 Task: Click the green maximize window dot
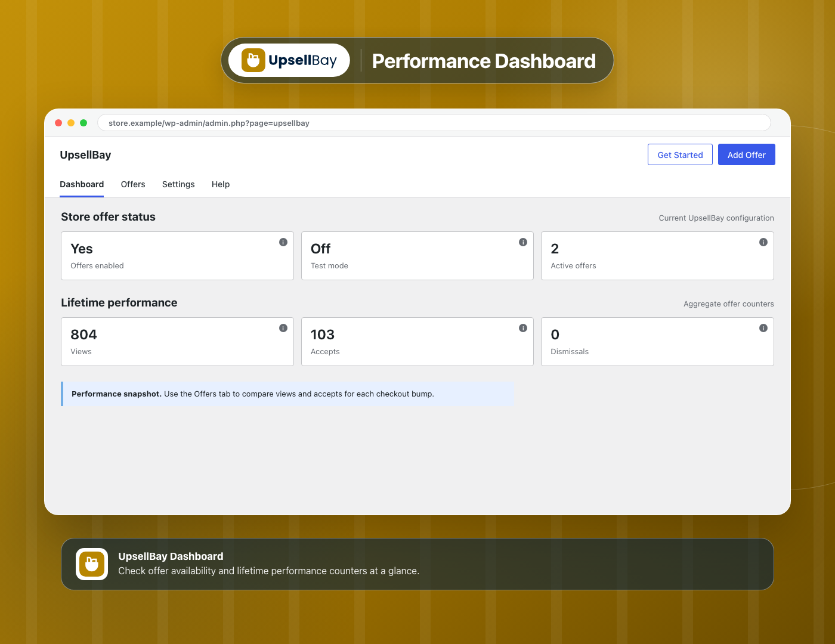(x=83, y=123)
